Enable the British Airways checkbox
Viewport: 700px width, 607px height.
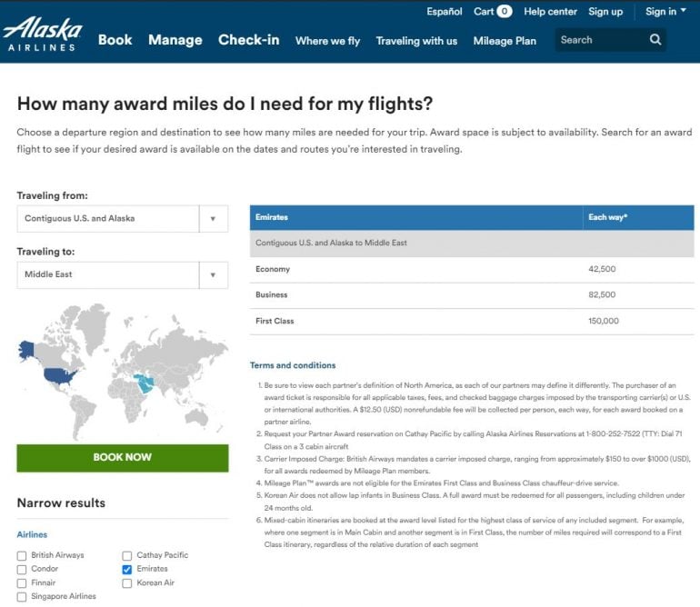coord(22,555)
